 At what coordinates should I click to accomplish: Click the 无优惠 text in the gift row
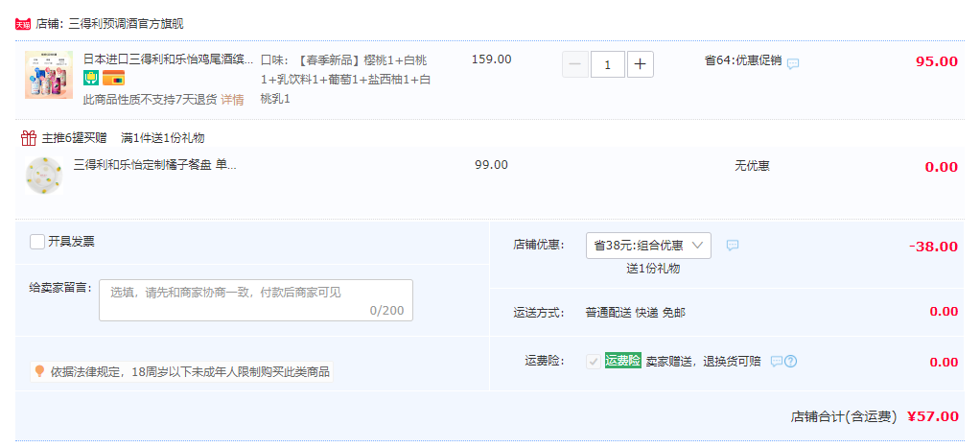click(752, 166)
